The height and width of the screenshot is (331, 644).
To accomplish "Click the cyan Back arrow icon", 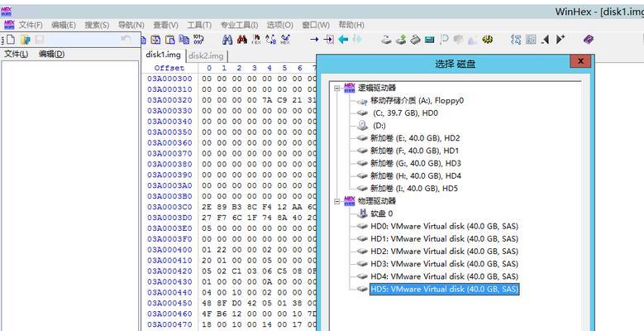I will pos(343,40).
